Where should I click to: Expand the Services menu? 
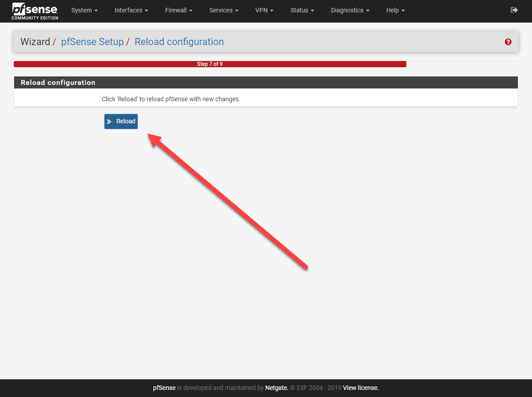[x=224, y=10]
